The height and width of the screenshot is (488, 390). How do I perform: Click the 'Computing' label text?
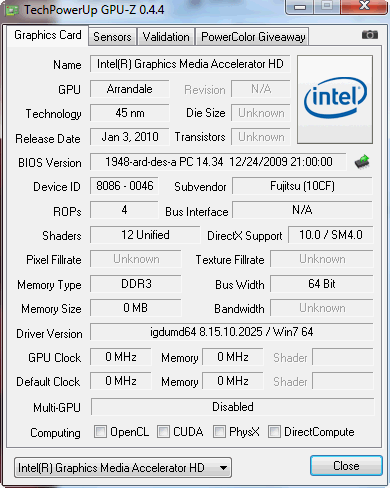pyautogui.click(x=55, y=433)
